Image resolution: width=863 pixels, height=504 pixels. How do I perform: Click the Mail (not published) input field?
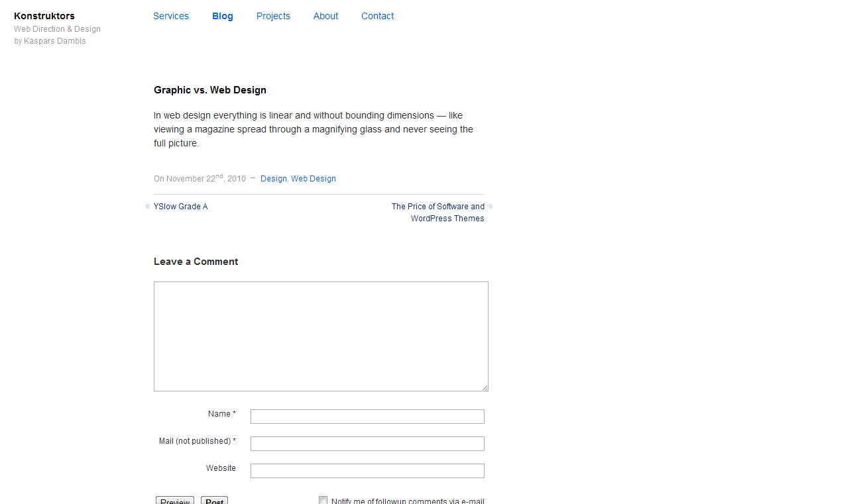367,444
